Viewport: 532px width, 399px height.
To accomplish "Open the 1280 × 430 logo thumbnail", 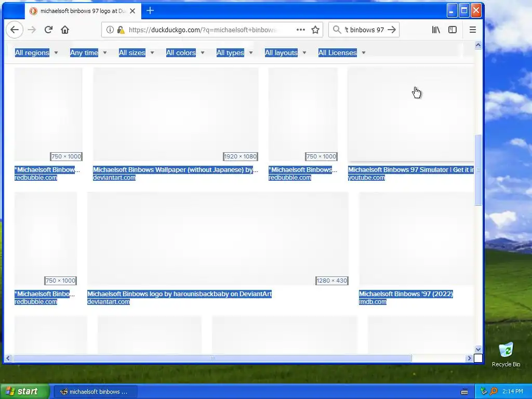I will (218, 238).
